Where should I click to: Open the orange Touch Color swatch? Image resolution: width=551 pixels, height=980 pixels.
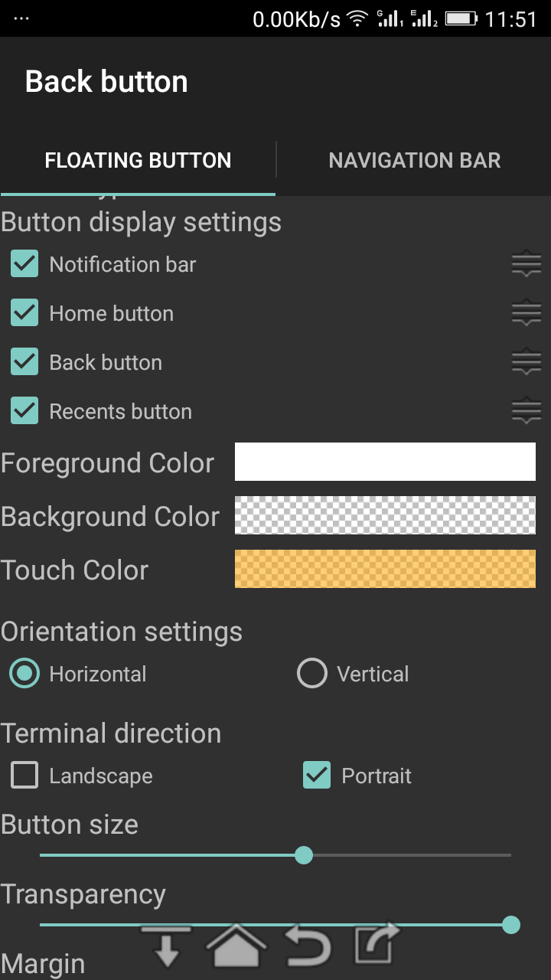[385, 569]
